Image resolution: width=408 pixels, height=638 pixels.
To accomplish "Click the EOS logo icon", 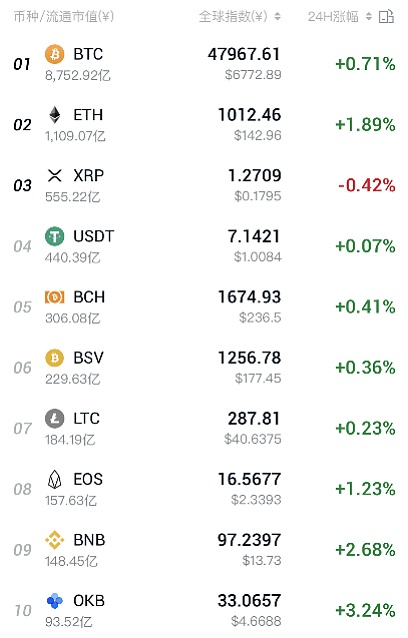I will 55,479.
